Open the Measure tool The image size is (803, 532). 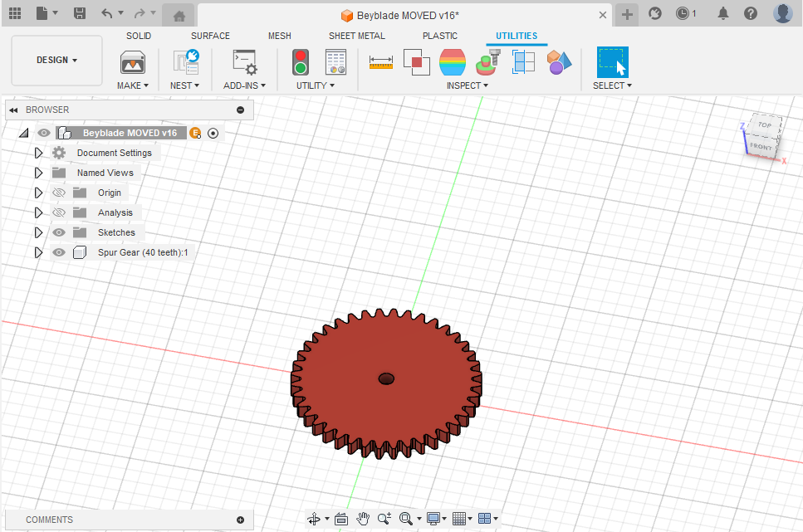coord(381,62)
